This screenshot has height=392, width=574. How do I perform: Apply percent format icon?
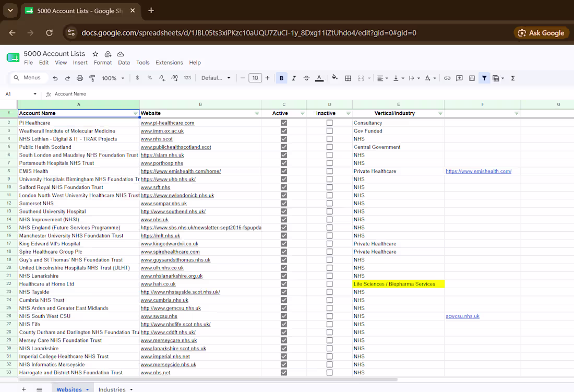coord(149,78)
